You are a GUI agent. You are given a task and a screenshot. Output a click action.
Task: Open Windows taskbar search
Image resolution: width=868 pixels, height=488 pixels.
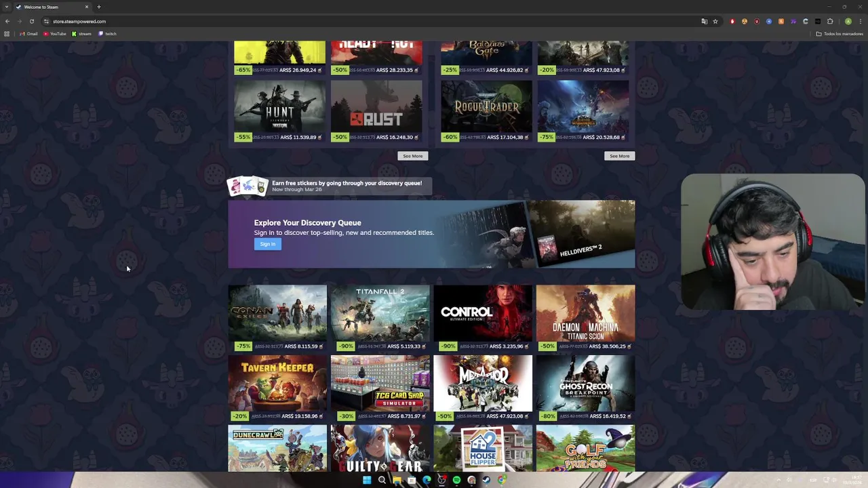click(x=382, y=480)
